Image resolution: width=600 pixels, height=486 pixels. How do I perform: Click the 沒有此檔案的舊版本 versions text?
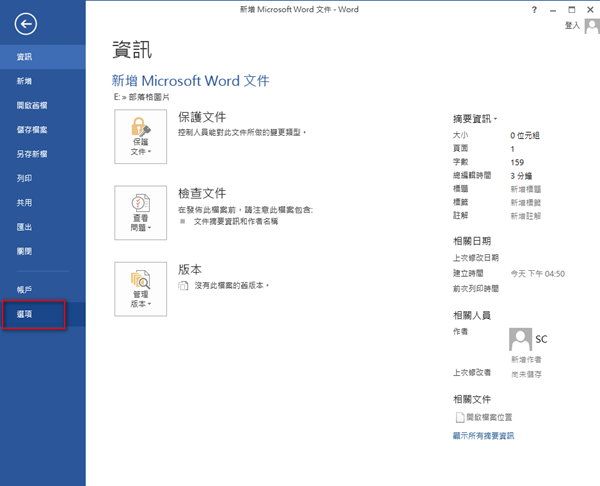coord(232,285)
